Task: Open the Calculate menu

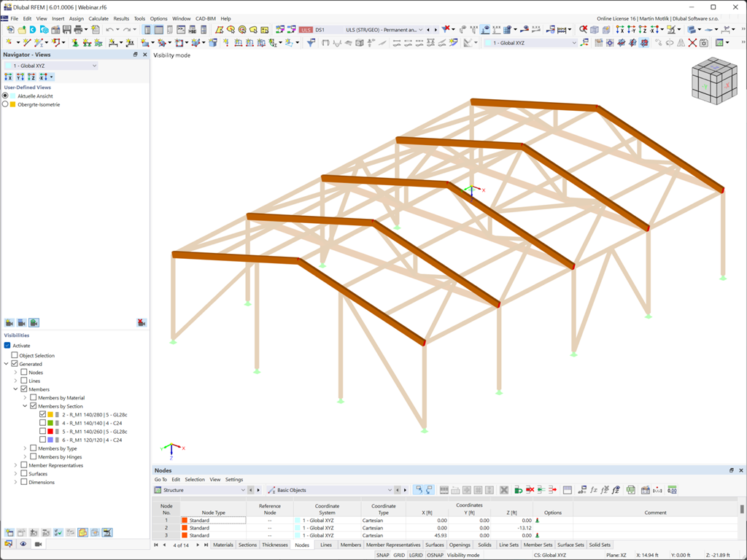Action: point(98,18)
